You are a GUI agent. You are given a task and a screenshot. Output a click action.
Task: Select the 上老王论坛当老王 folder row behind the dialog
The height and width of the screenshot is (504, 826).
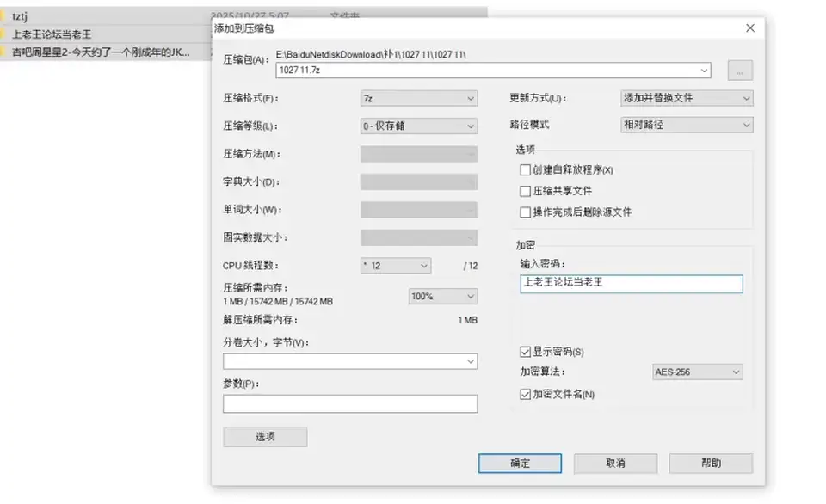(105, 34)
